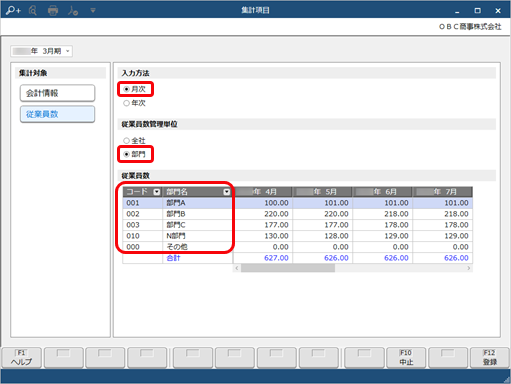511x384 pixels.
Task: Click the 合計 total label
Action: pos(173,258)
